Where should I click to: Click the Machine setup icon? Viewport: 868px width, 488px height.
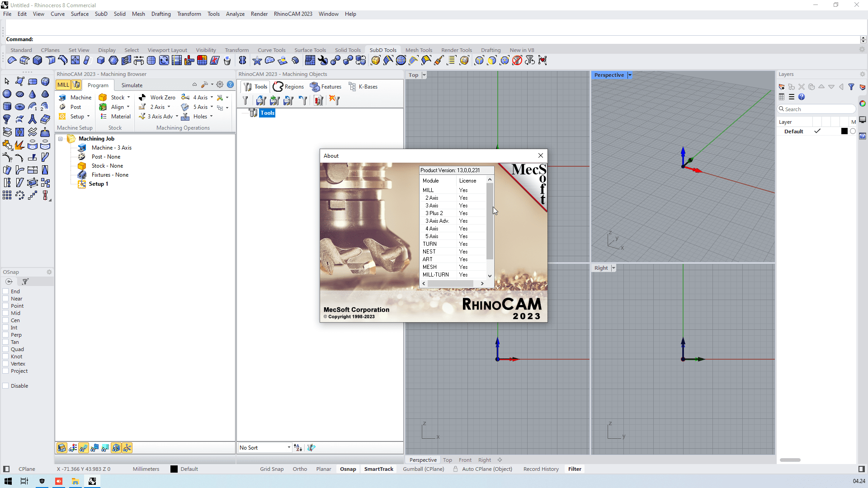point(63,98)
